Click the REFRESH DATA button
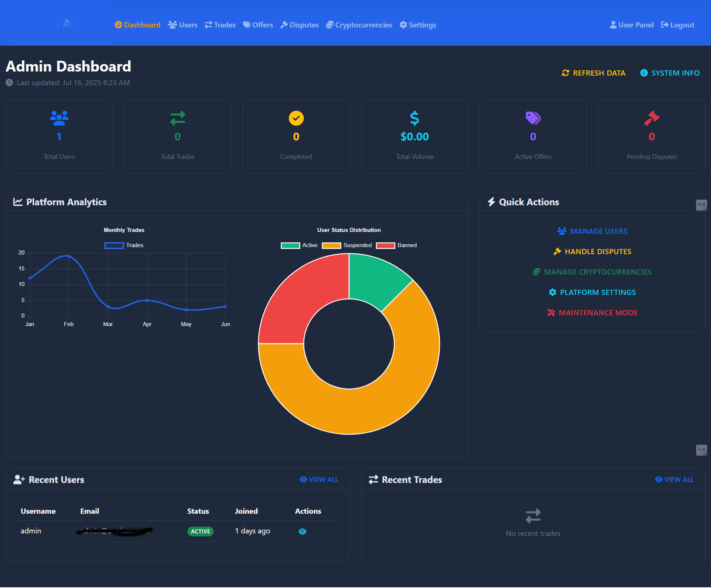This screenshot has width=711, height=588. tap(594, 73)
